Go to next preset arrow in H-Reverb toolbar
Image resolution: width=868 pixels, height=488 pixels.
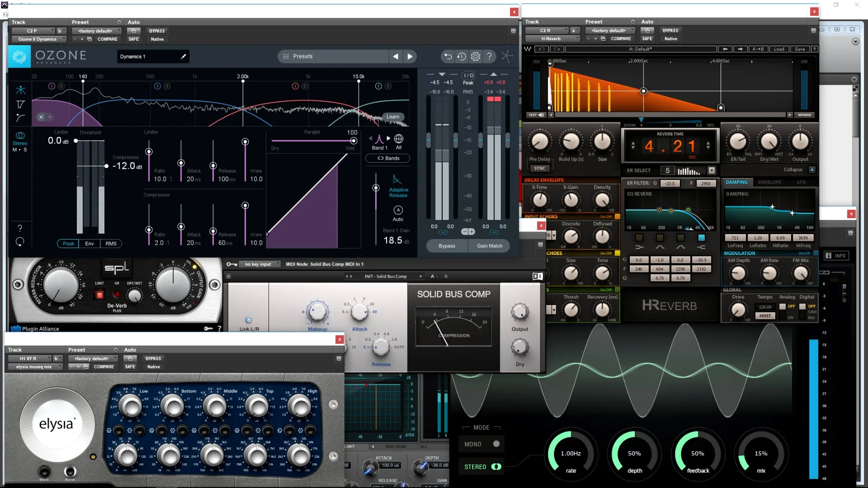point(740,49)
